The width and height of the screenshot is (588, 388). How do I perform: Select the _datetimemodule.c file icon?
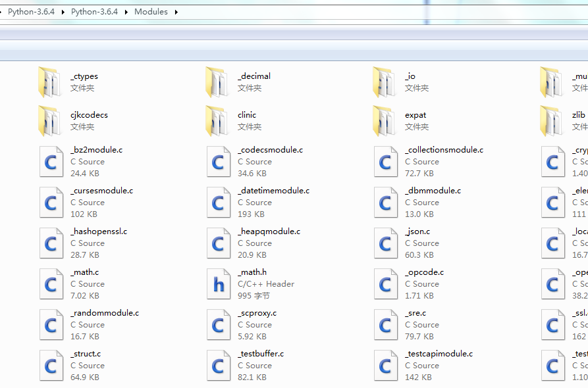click(x=219, y=203)
